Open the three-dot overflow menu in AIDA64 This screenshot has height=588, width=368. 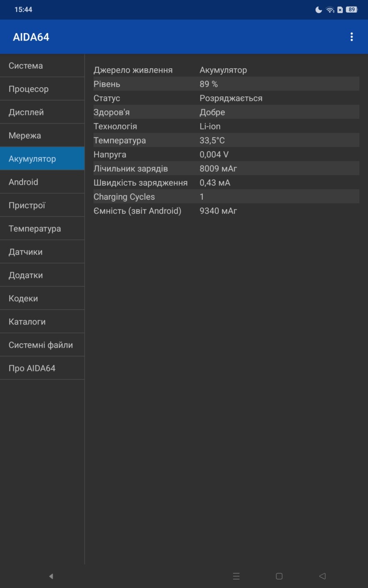[351, 37]
